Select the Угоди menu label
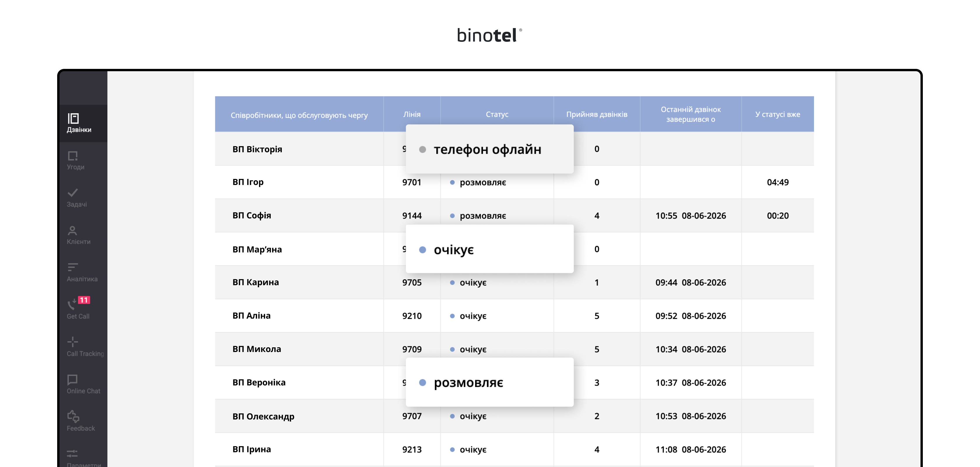The image size is (980, 467). click(x=76, y=167)
